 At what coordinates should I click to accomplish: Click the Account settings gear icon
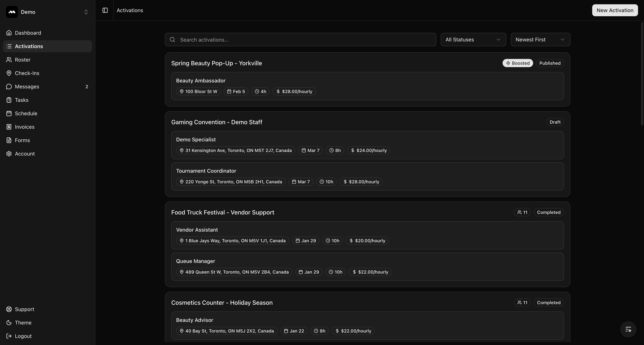pos(9,154)
